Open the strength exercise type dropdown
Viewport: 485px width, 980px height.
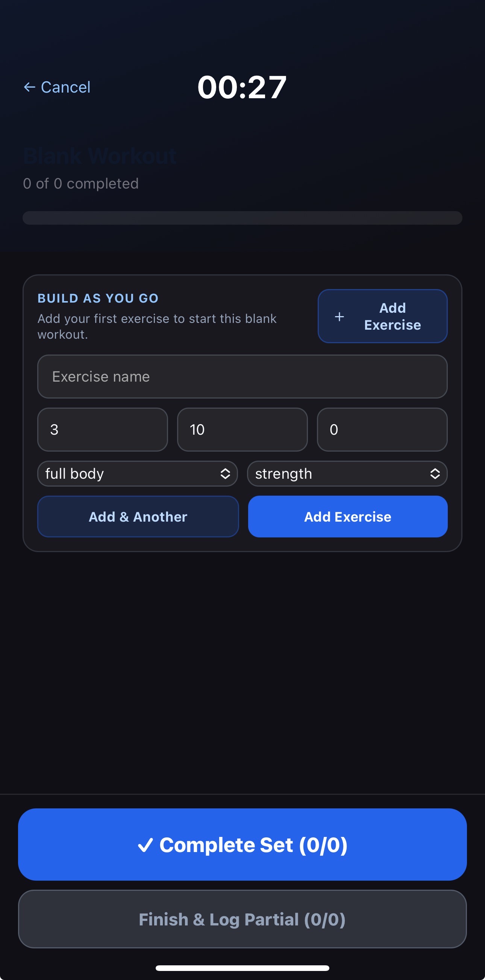[x=347, y=474]
